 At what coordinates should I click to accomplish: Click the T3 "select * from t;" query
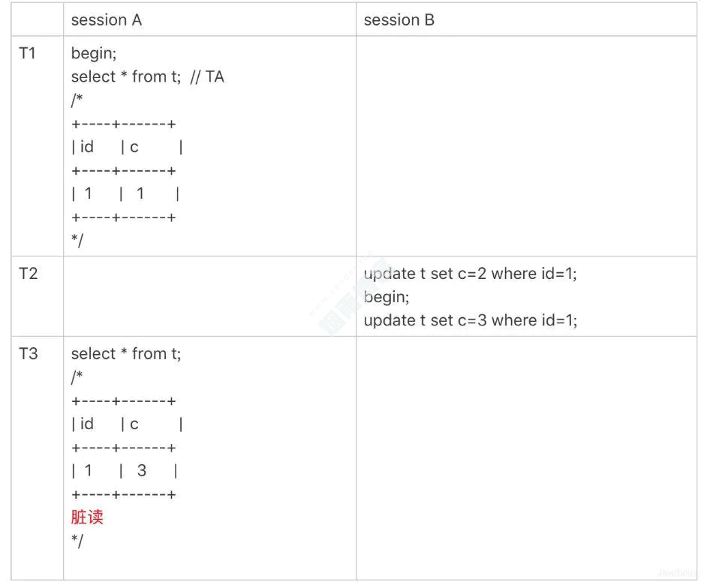click(x=126, y=354)
